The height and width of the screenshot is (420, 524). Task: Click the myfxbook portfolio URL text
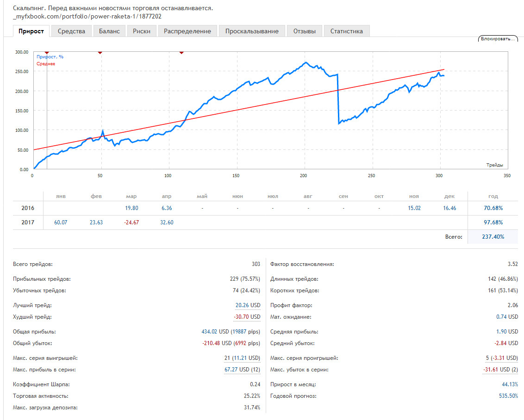click(x=87, y=16)
